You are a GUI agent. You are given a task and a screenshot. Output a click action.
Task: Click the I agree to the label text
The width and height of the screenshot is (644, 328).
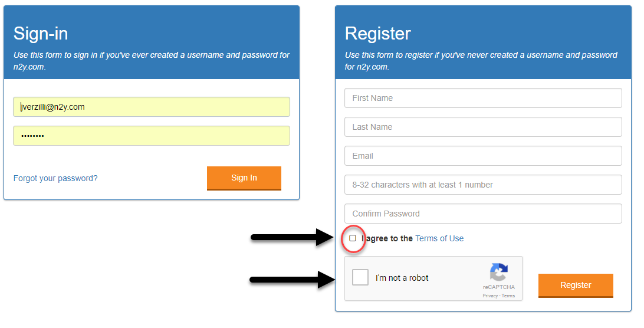pos(387,238)
